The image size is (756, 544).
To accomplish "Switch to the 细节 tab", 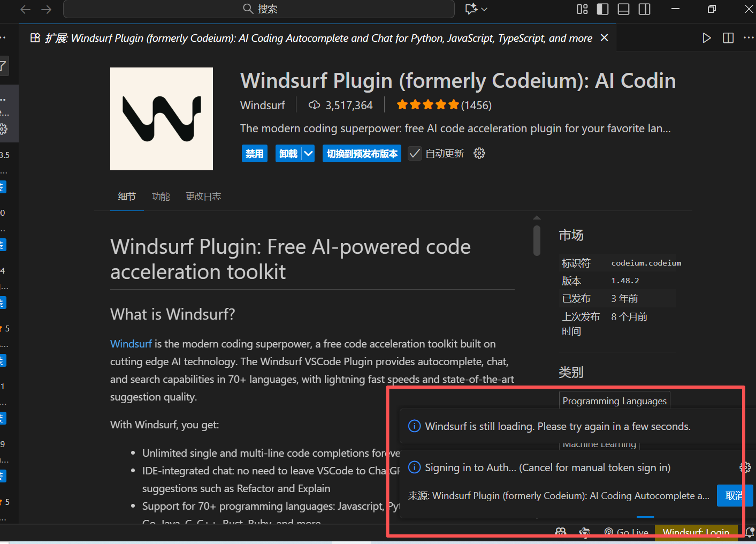I will [127, 197].
